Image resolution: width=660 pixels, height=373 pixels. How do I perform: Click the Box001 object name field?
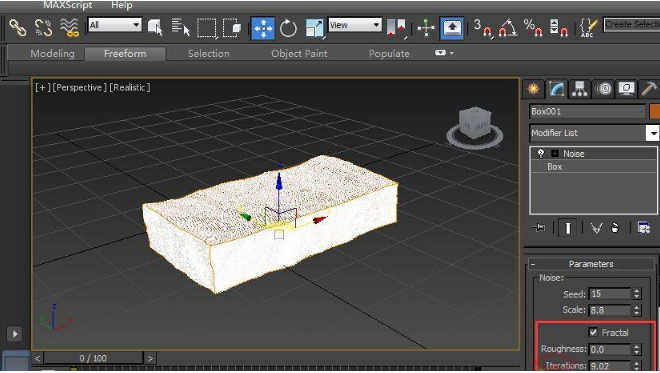coord(587,112)
